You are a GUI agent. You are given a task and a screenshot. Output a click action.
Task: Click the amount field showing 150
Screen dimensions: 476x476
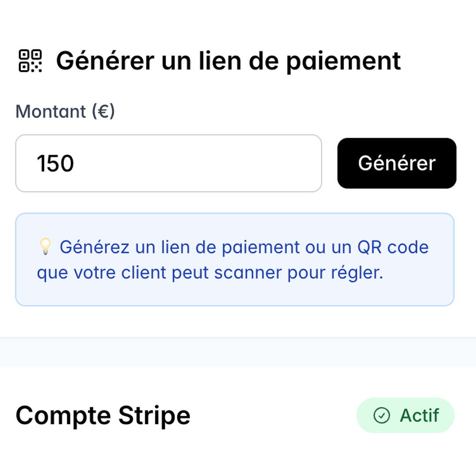coord(168,163)
